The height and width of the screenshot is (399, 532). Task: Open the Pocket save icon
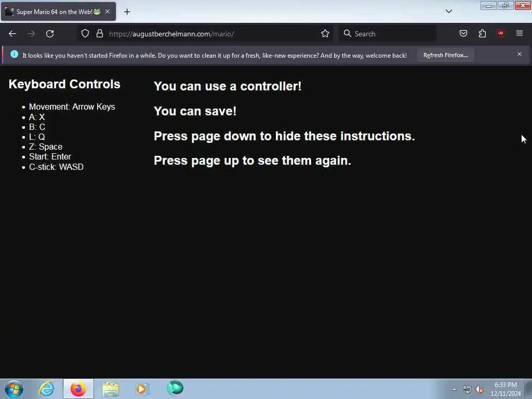coord(463,33)
